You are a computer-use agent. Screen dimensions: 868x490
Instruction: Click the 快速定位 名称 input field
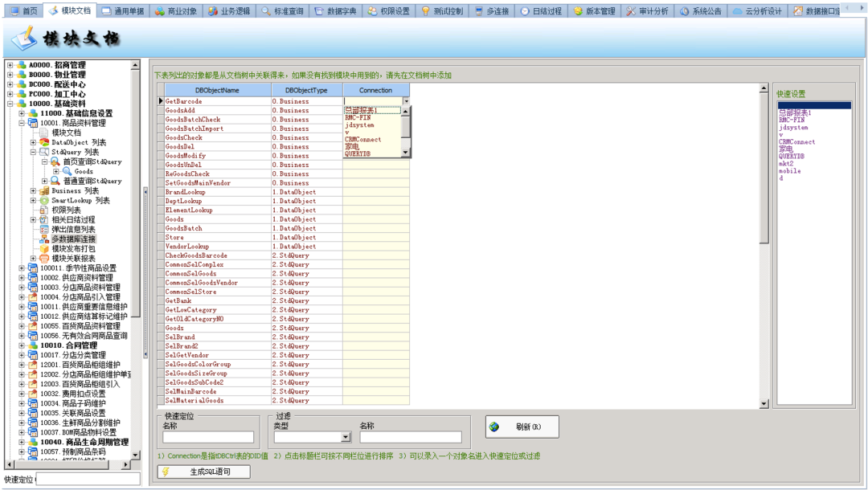pyautogui.click(x=208, y=438)
